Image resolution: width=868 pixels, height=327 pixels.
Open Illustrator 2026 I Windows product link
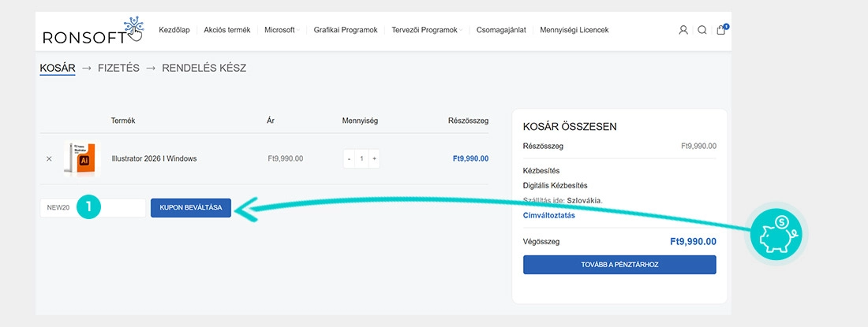(154, 158)
